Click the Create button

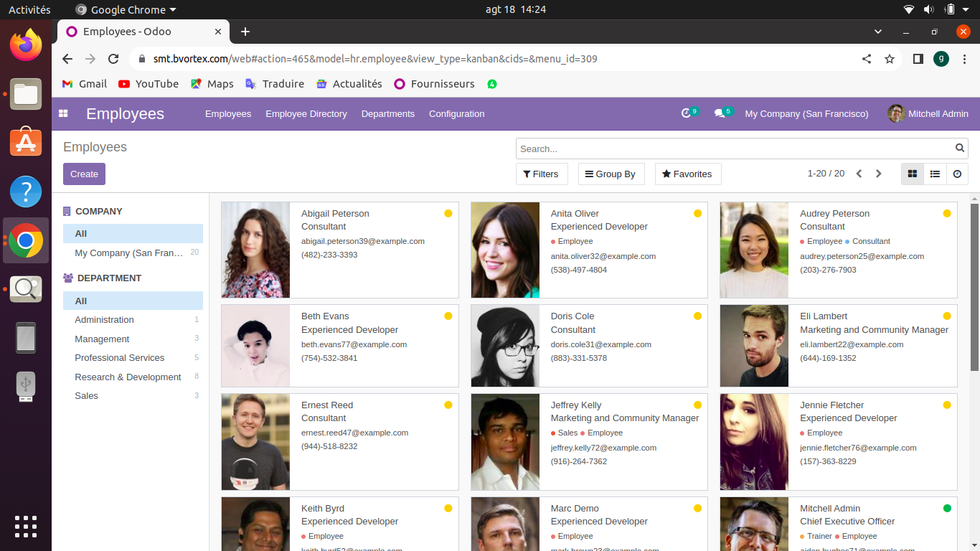tap(84, 174)
